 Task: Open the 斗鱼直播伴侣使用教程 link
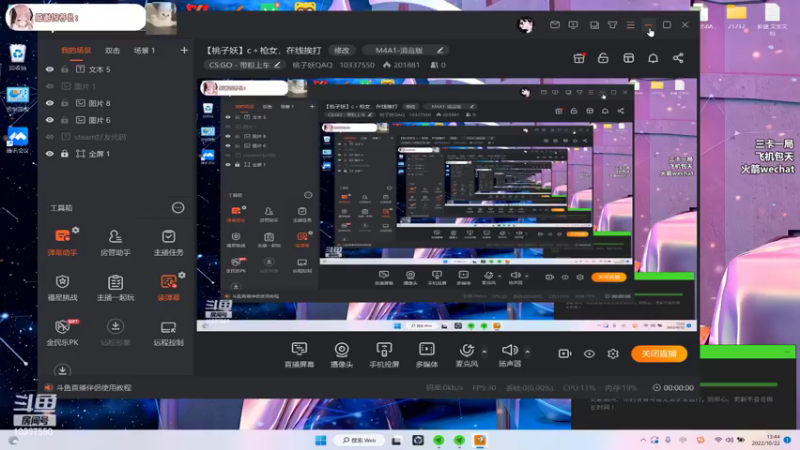pos(94,388)
